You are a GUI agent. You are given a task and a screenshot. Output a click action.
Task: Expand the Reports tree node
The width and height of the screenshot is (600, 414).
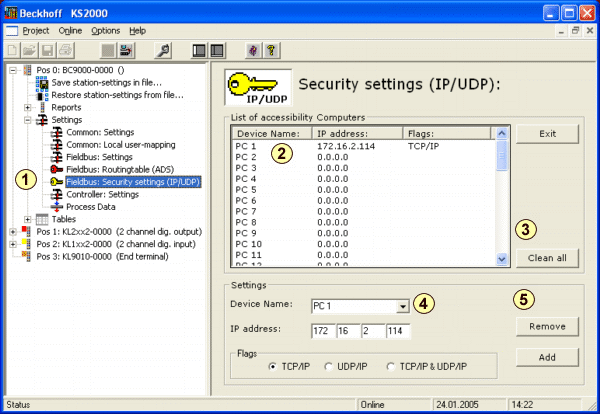[28, 107]
